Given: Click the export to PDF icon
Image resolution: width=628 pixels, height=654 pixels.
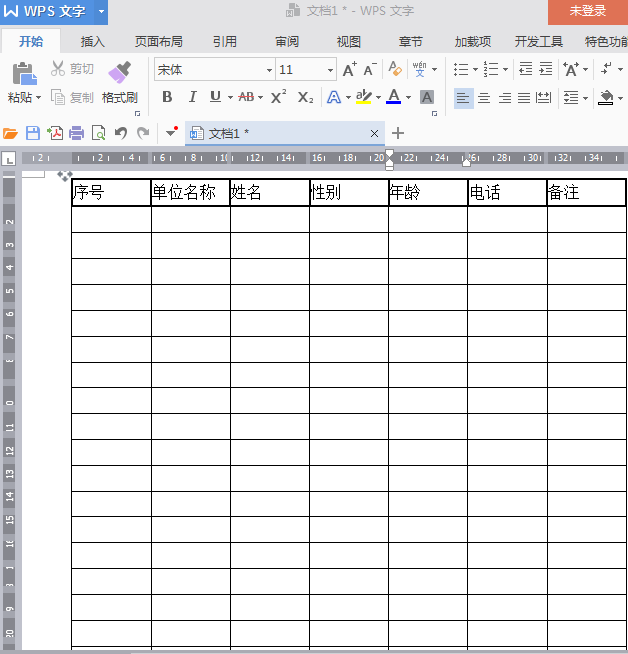Looking at the screenshot, I should [55, 133].
